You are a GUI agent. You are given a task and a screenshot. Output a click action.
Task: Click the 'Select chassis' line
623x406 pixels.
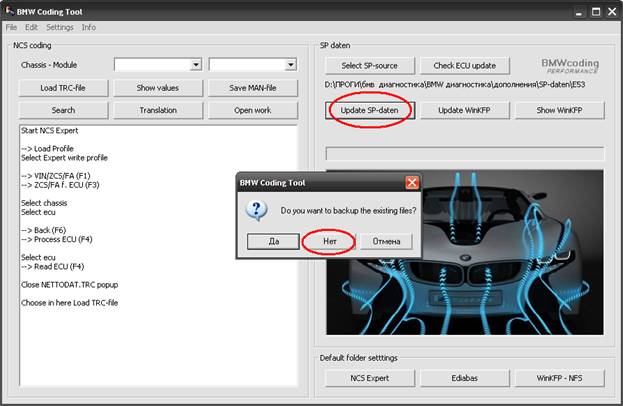44,203
